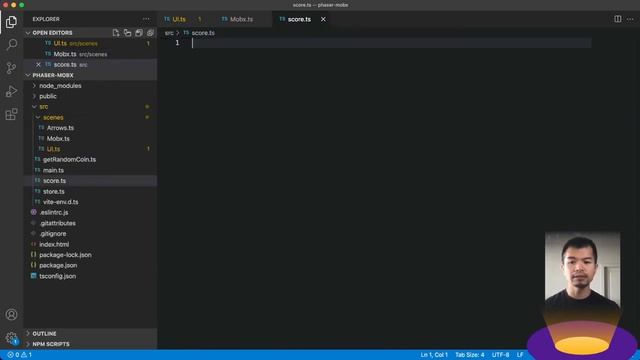Click the Close All Editors icon
This screenshot has height=360, width=640.
click(150, 33)
